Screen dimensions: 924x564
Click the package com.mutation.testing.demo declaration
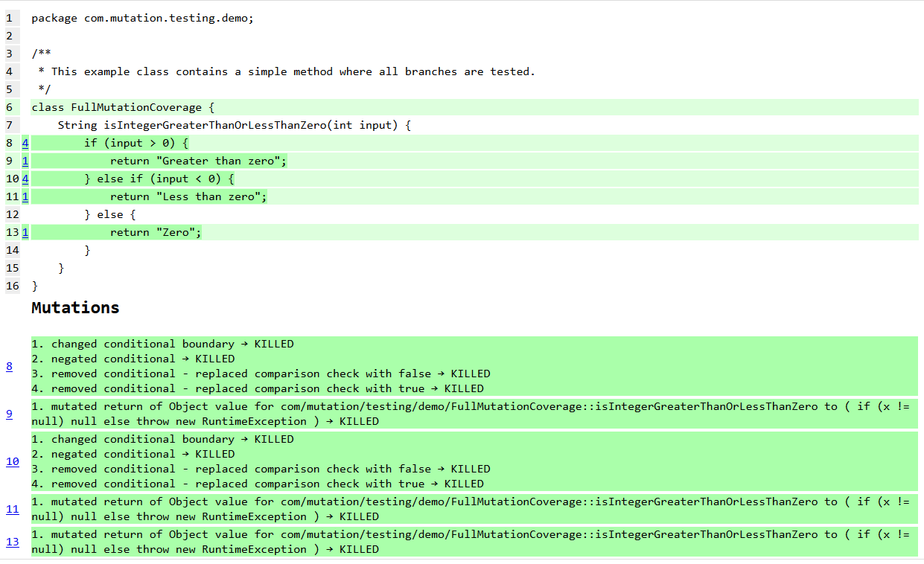[142, 18]
